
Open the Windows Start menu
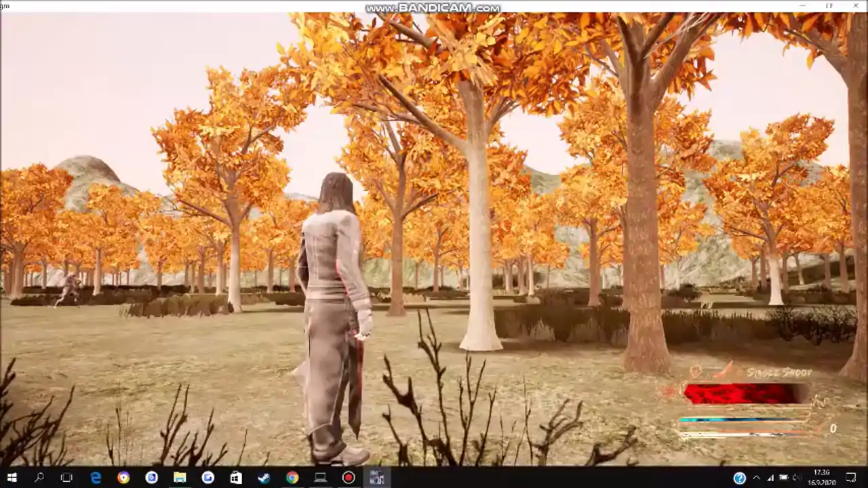tap(12, 477)
